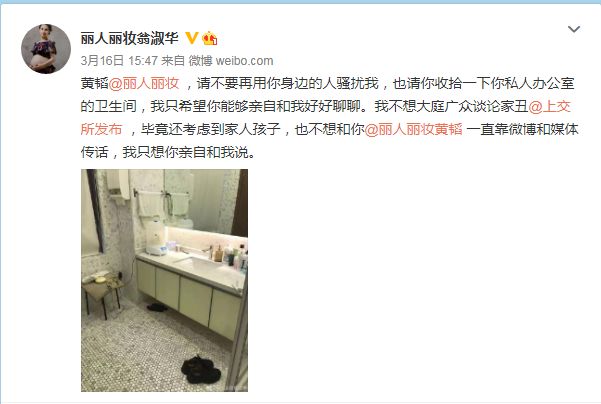Open the post options chevron menu

coord(573,29)
